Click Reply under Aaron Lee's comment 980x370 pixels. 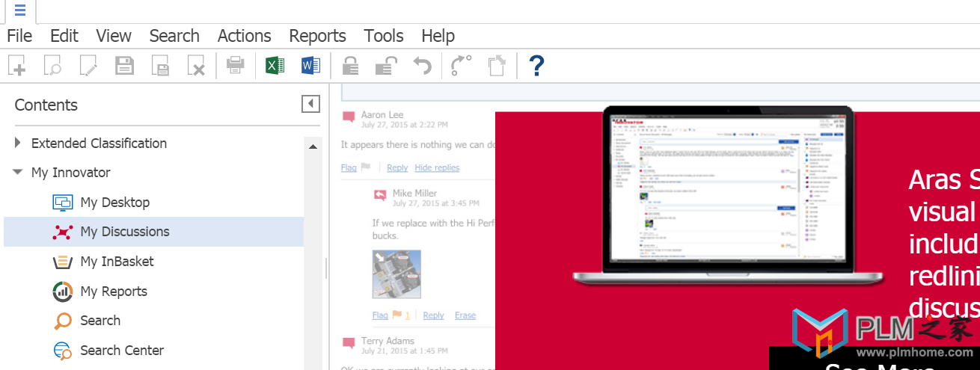pyautogui.click(x=397, y=167)
